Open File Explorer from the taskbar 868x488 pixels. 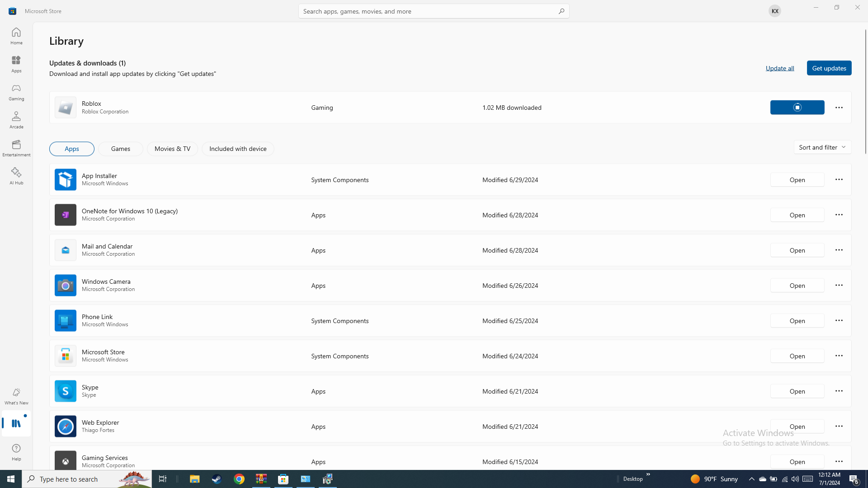194,479
